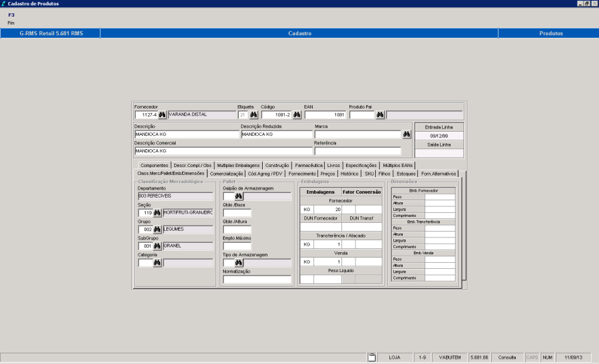Image resolution: width=599 pixels, height=364 pixels.
Task: Open the Grupo lookup binoculars
Action: click(x=158, y=230)
